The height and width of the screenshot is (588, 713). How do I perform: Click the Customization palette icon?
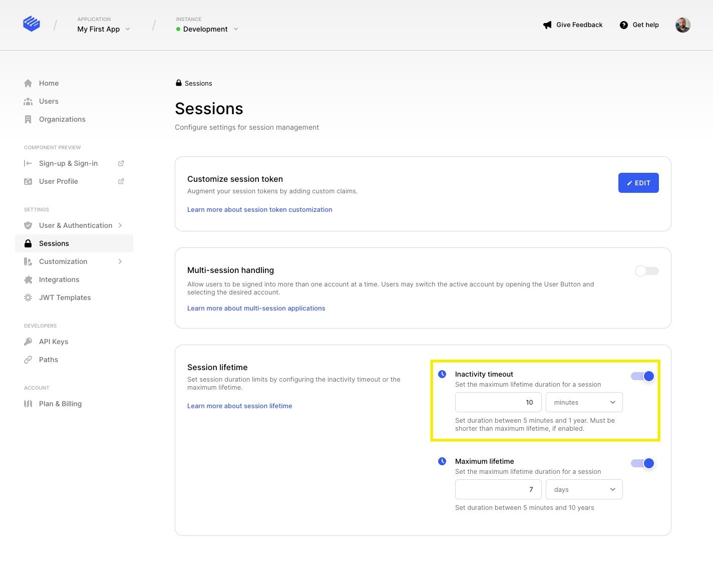click(28, 261)
